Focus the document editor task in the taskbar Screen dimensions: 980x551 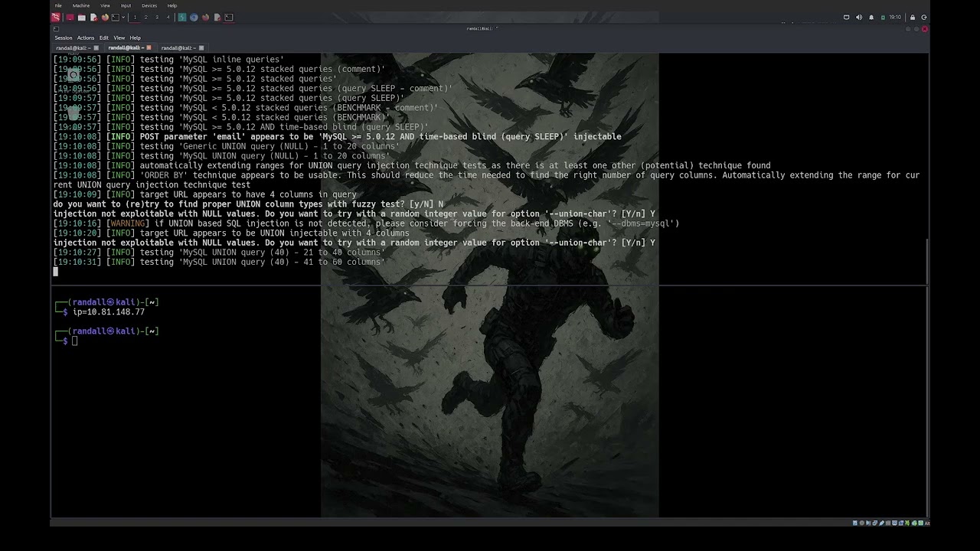[x=217, y=17]
